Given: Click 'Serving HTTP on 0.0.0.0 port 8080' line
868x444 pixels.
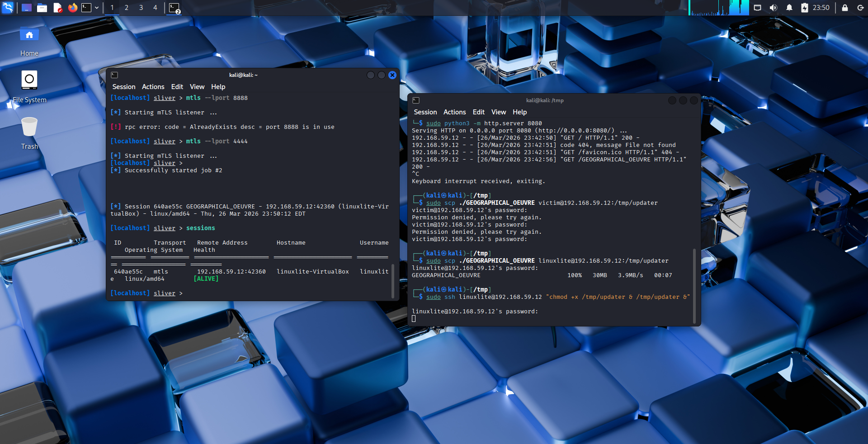Looking at the screenshot, I should click(519, 131).
